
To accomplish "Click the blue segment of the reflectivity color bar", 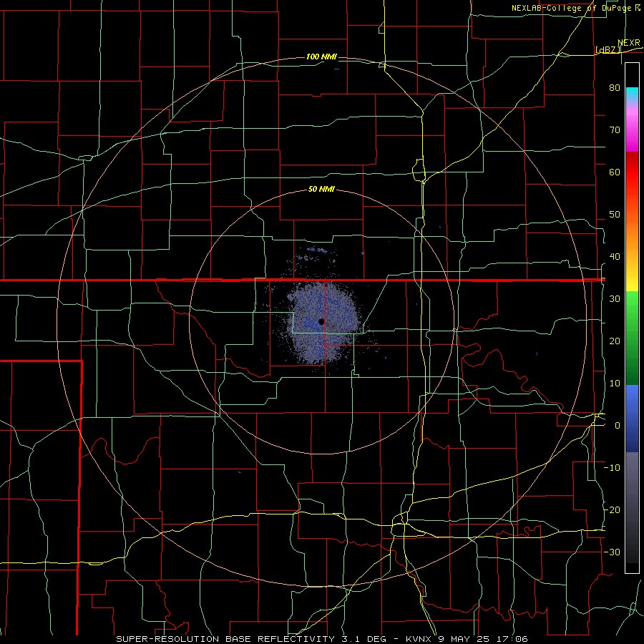I will (632, 419).
